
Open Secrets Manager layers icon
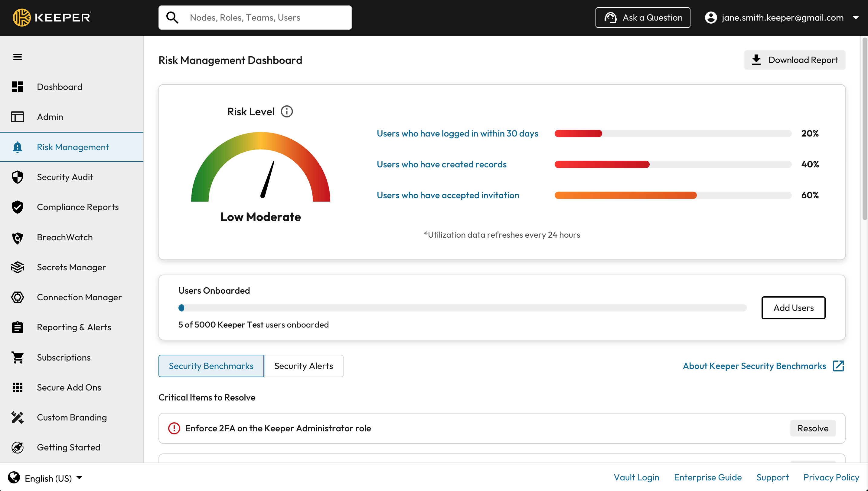pos(18,267)
